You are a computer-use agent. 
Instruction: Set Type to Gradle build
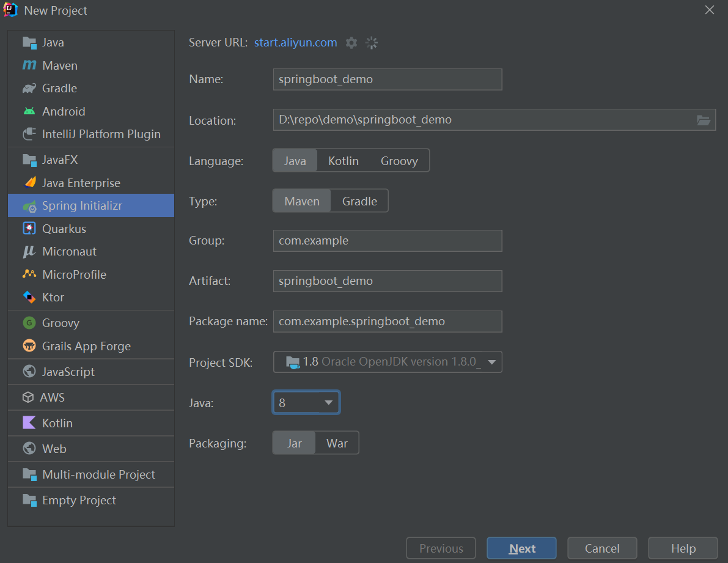click(359, 201)
